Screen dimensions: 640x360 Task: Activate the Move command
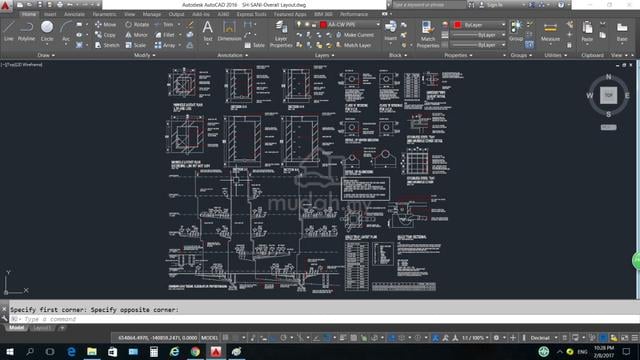106,24
